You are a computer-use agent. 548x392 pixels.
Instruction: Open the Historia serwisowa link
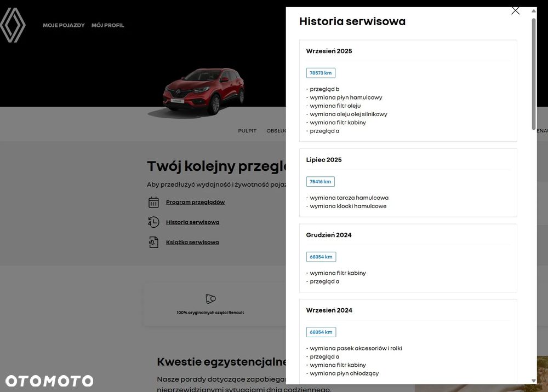(192, 222)
